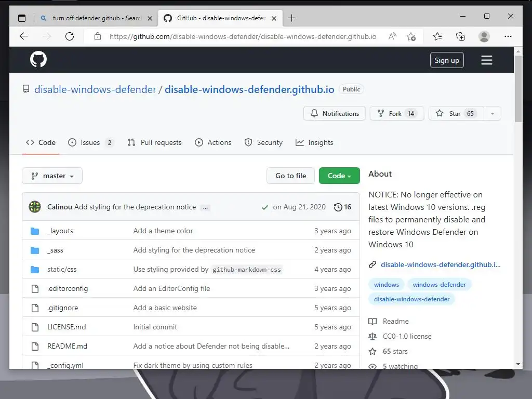Click the Sign up button

(447, 60)
